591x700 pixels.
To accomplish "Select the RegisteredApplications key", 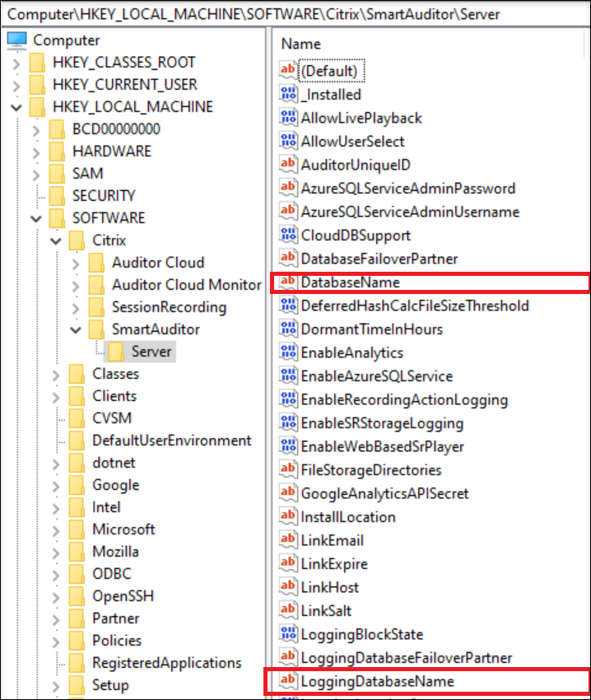I will click(167, 662).
